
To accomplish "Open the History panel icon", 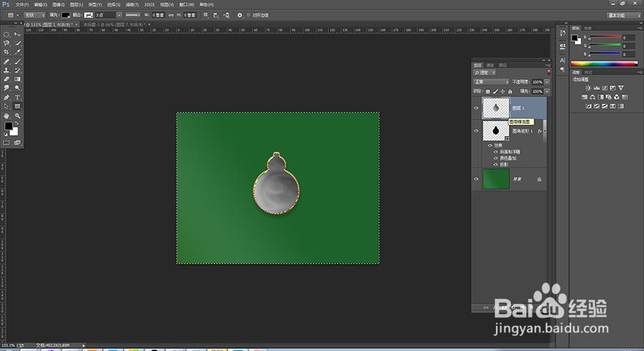I will [x=562, y=34].
